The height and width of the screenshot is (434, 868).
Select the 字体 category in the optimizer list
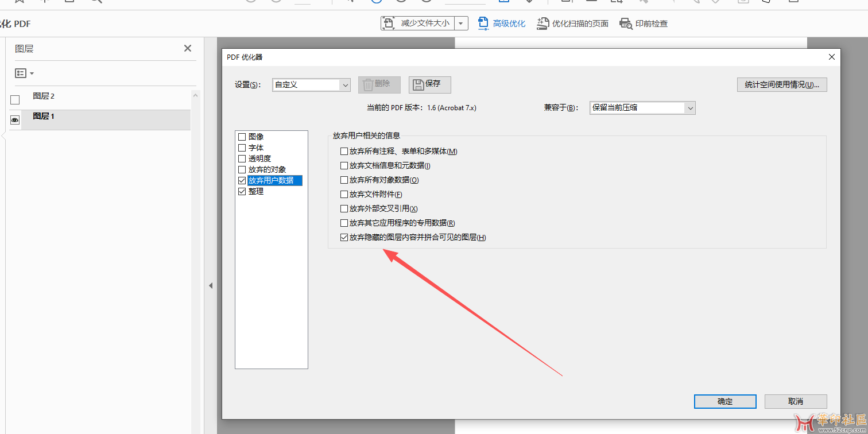pyautogui.click(x=257, y=148)
